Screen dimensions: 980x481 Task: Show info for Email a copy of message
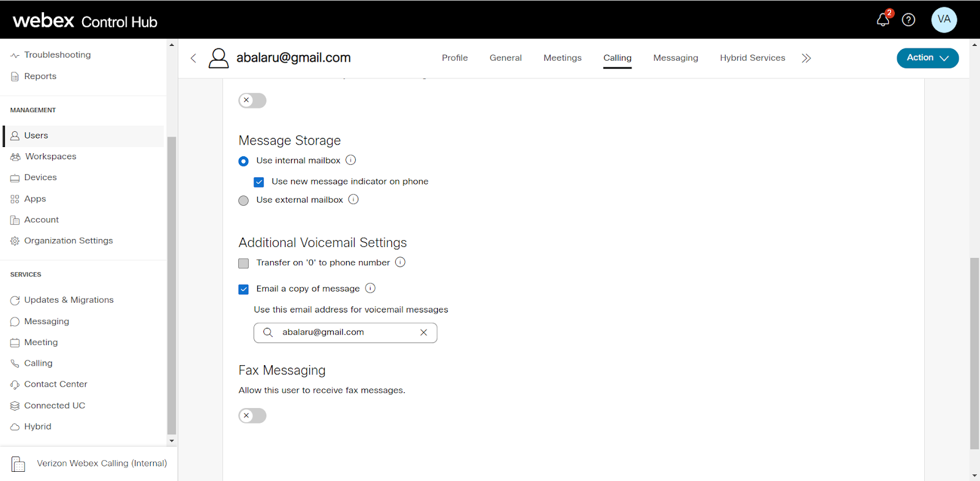(370, 288)
